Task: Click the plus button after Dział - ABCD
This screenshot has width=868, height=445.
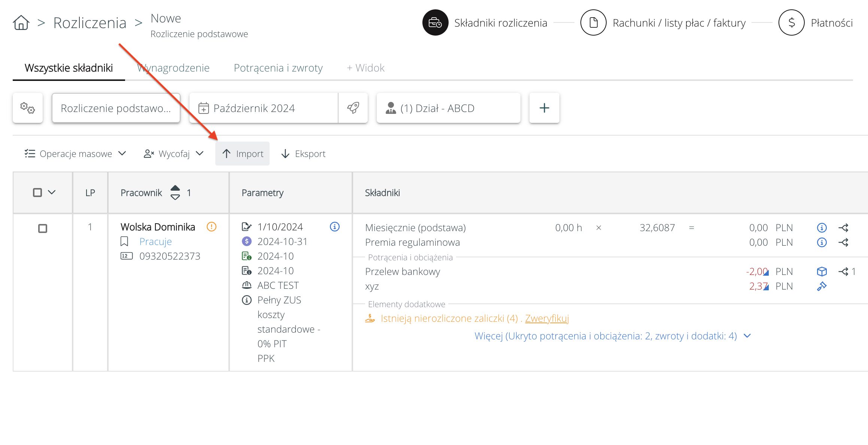Action: [x=544, y=108]
